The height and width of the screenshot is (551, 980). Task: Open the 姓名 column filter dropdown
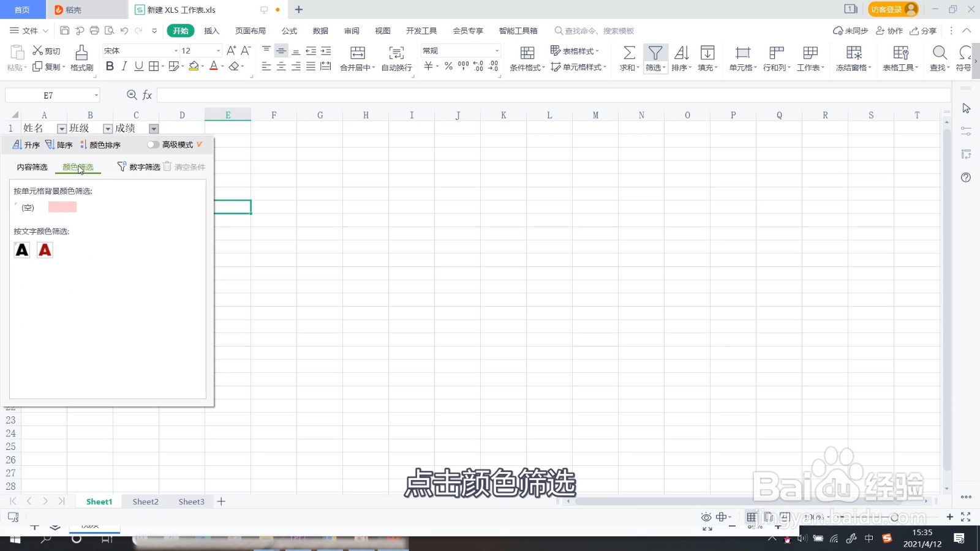click(62, 129)
